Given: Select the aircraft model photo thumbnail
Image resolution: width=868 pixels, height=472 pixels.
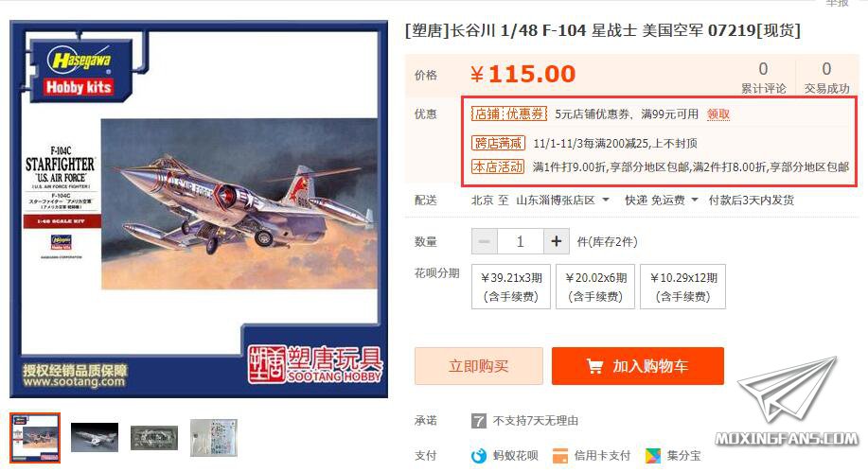Looking at the screenshot, I should (95, 438).
